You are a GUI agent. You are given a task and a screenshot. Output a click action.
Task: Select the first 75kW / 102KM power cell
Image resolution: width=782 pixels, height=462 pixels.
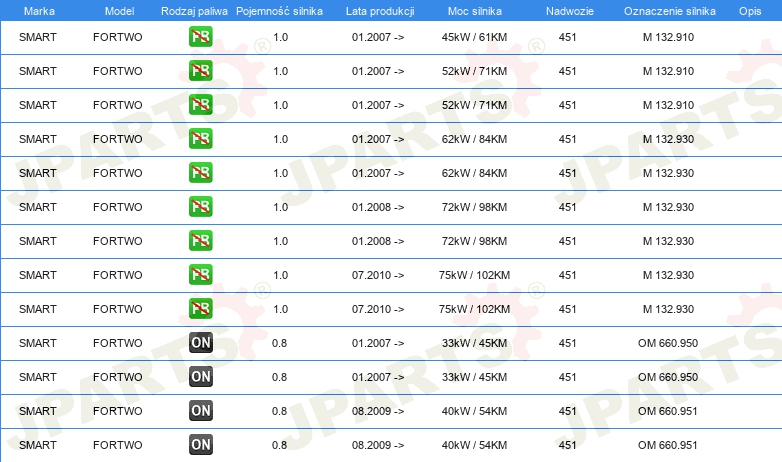coord(474,274)
